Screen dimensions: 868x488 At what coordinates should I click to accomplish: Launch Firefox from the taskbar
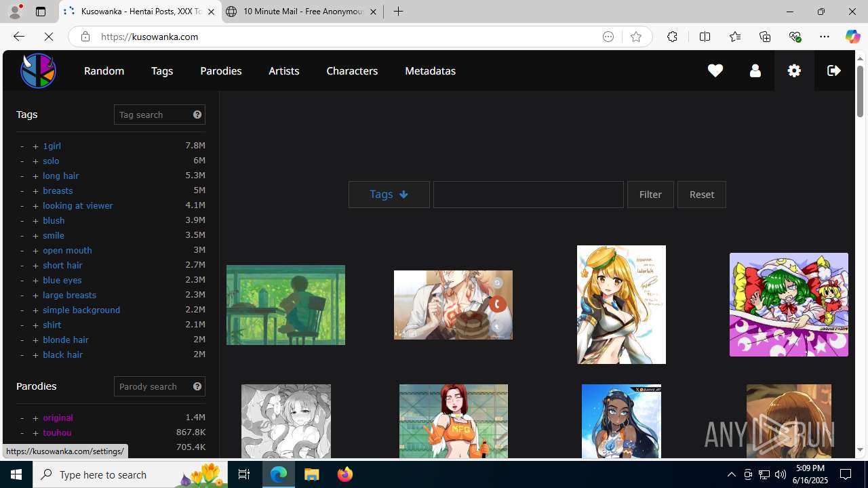(x=345, y=474)
